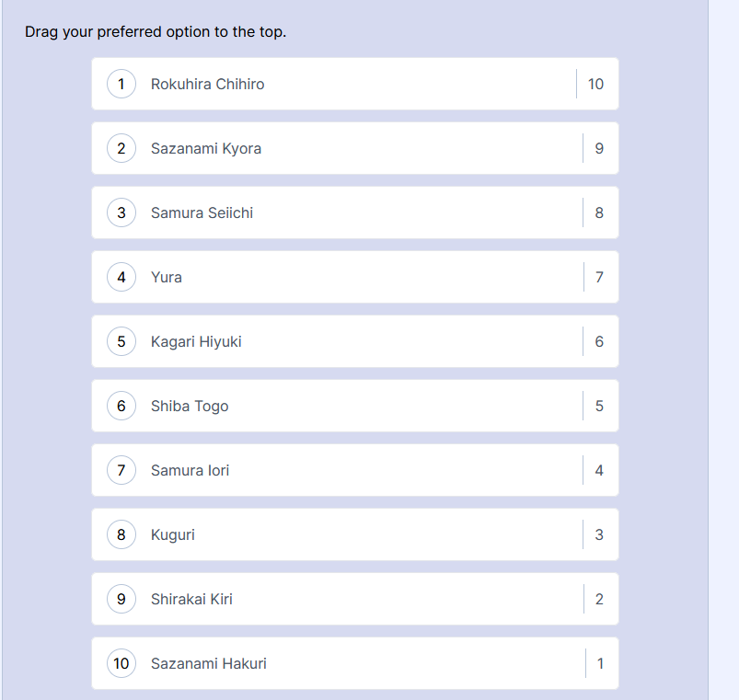
Task: Click the rank 10 circle badge
Action: tap(121, 663)
